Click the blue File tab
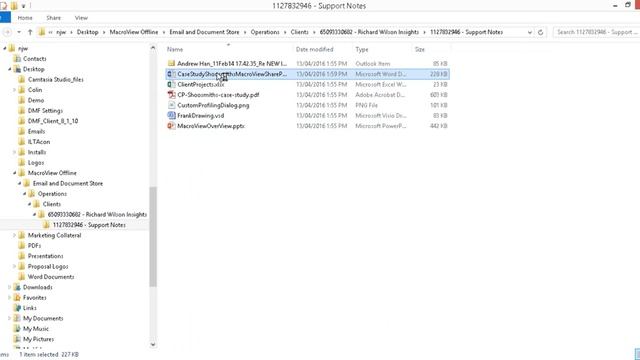 [5, 18]
